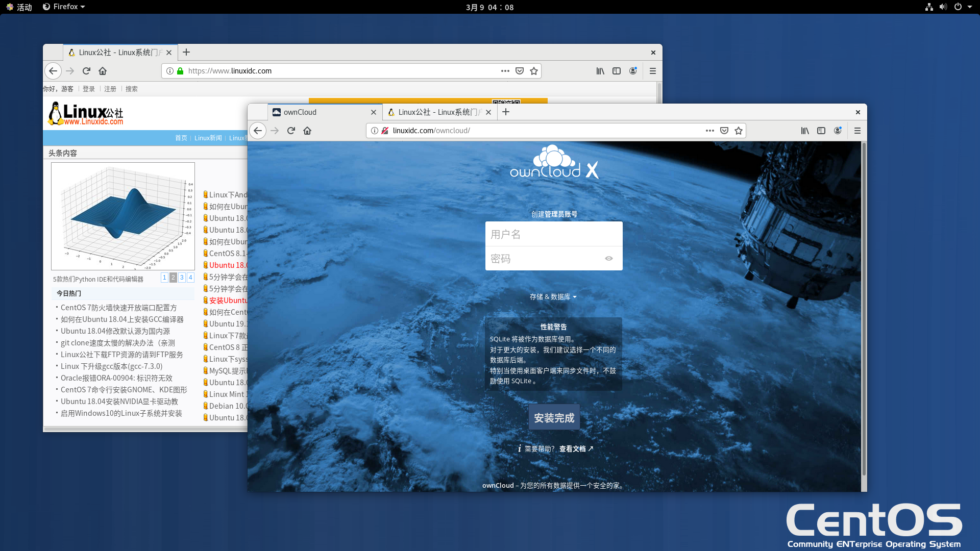980x551 pixels.
Task: Open 活动 activities overview
Action: click(x=19, y=7)
